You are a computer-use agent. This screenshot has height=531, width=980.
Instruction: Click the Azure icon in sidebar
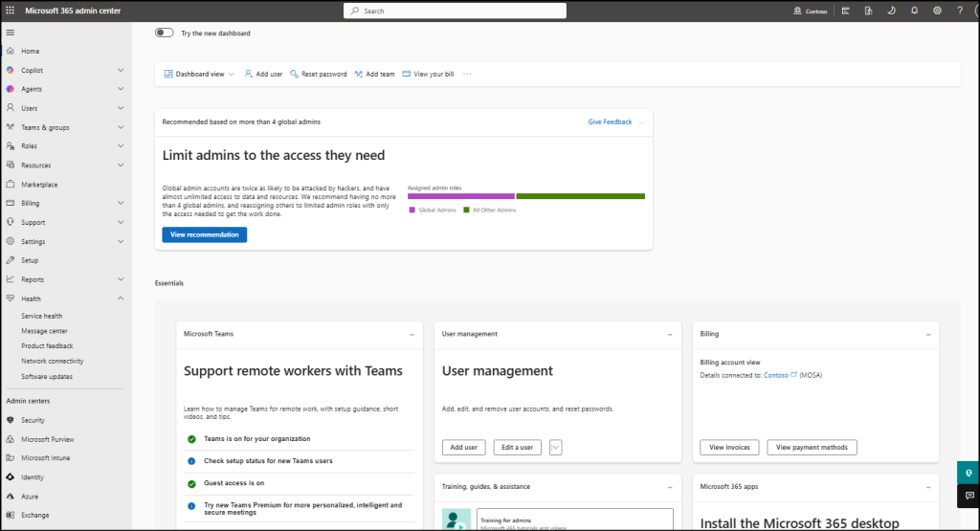tap(10, 496)
